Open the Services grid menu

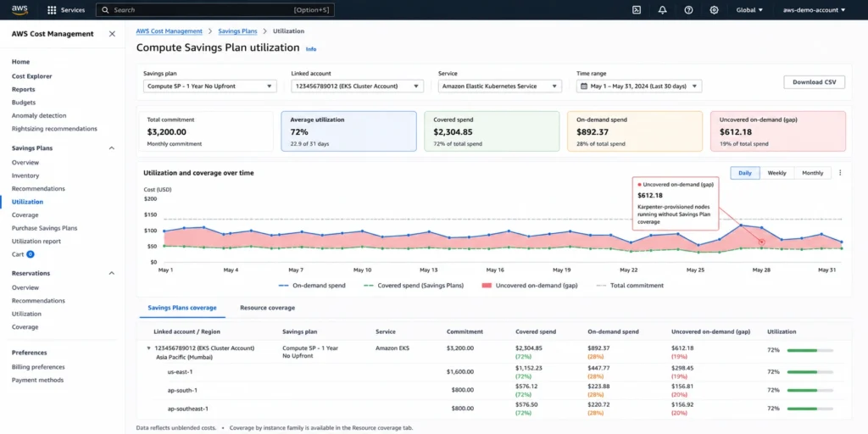click(66, 10)
